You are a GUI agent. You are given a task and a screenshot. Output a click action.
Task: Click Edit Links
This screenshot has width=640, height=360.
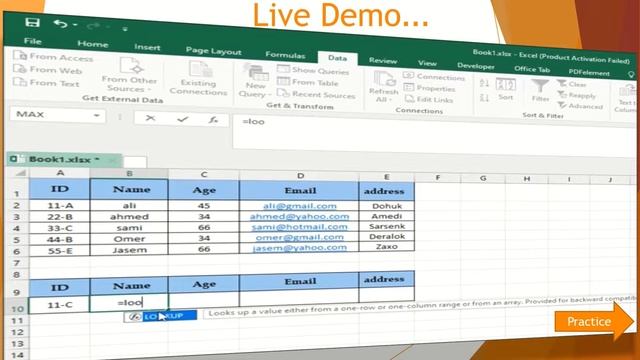(429, 99)
